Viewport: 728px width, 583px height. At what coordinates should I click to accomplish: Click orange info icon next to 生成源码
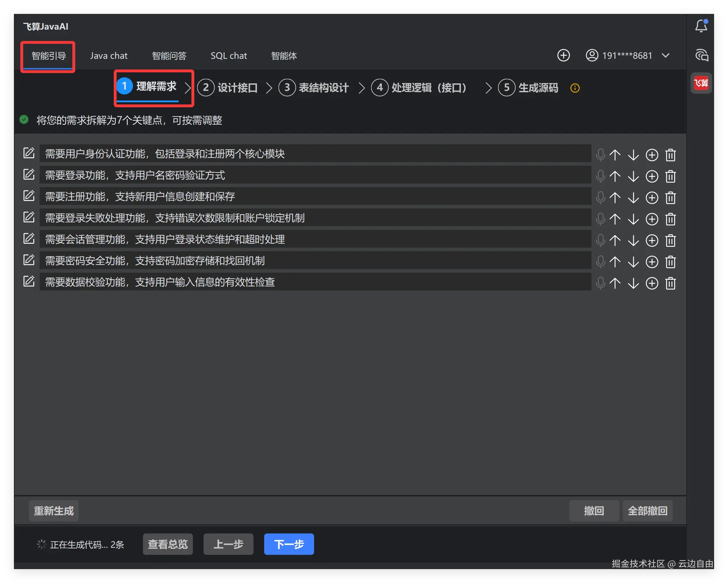[x=575, y=88]
